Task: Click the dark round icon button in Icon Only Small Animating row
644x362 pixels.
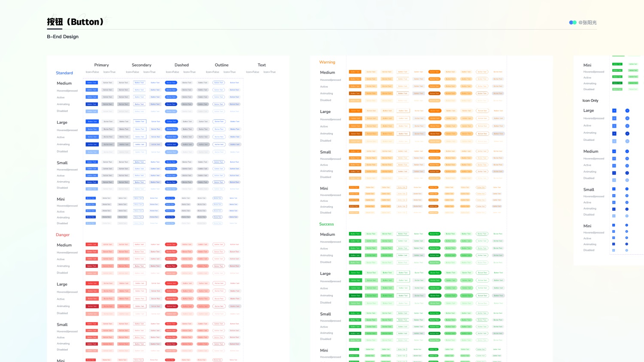Action: (627, 209)
